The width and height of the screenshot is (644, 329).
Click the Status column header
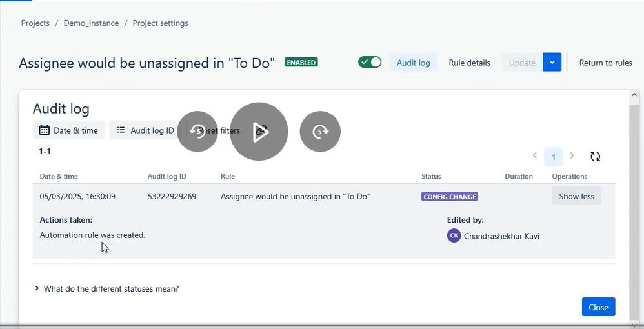pyautogui.click(x=431, y=176)
